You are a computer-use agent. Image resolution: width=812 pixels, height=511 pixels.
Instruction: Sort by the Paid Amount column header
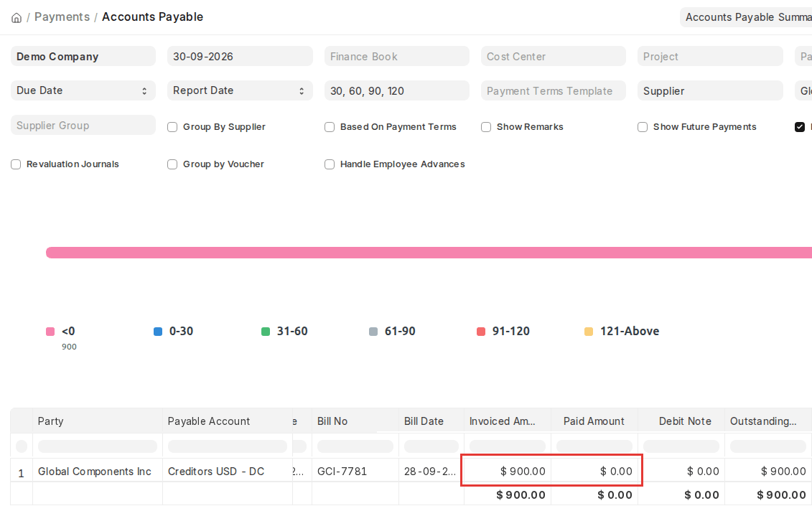click(x=594, y=421)
